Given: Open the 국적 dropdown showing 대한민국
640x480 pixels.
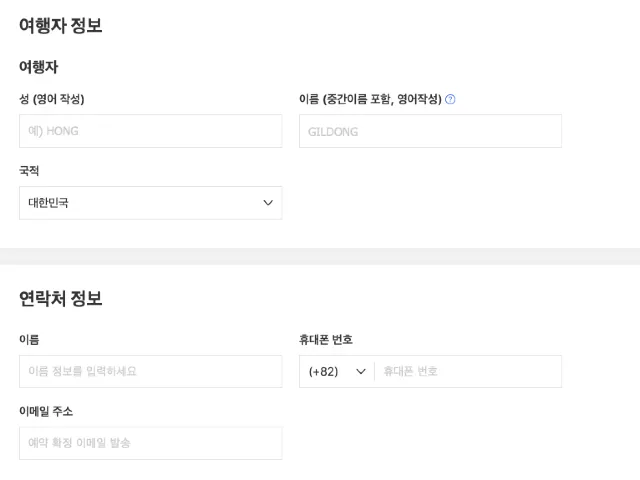Looking at the screenshot, I should (150, 203).
